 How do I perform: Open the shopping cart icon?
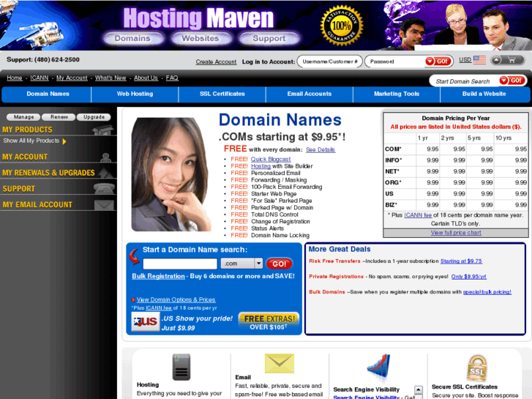pyautogui.click(x=512, y=60)
